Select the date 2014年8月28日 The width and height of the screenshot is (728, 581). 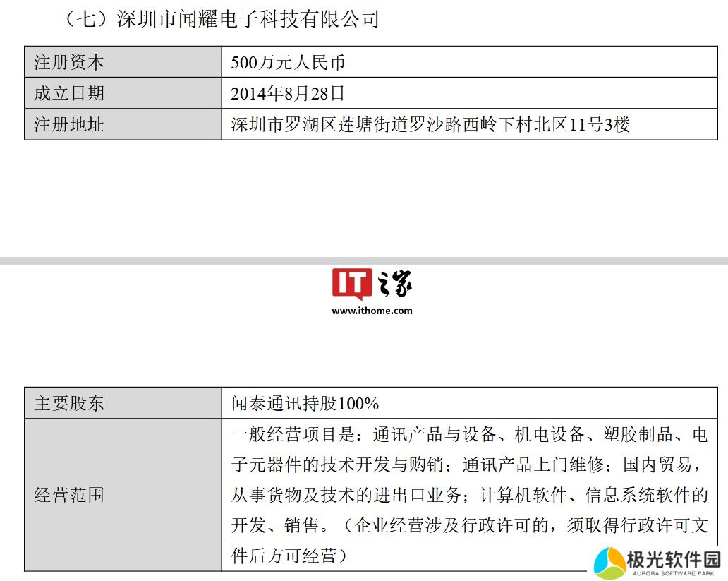point(288,93)
